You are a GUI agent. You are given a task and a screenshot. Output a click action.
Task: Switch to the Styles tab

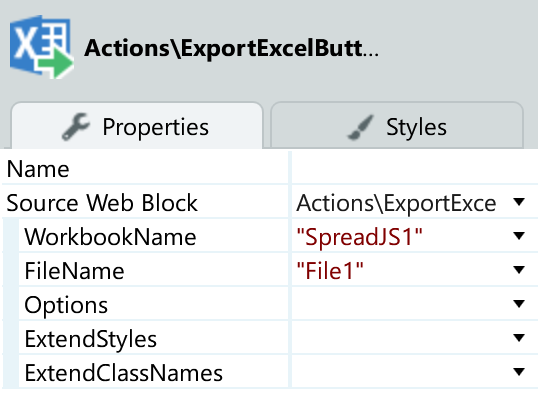click(x=397, y=126)
